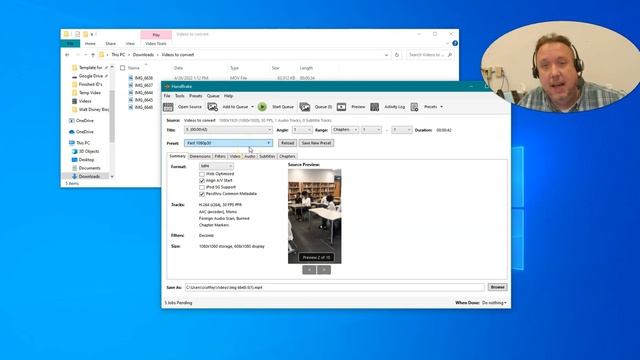Click the previous preview arrow button
The image size is (640, 360).
click(x=309, y=270)
